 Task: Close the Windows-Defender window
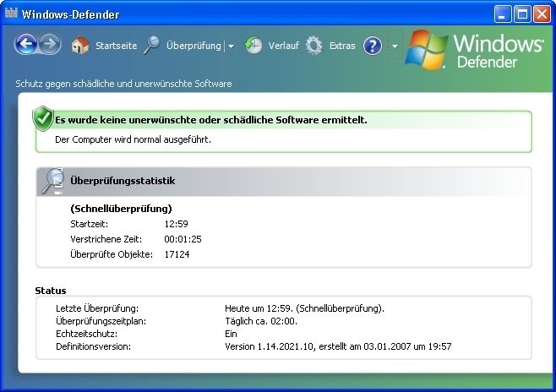click(x=542, y=14)
